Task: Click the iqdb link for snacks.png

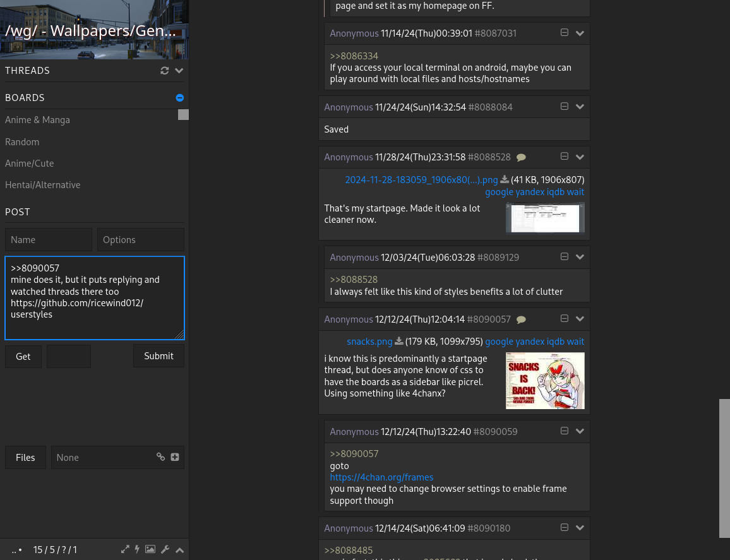Action: pos(556,342)
